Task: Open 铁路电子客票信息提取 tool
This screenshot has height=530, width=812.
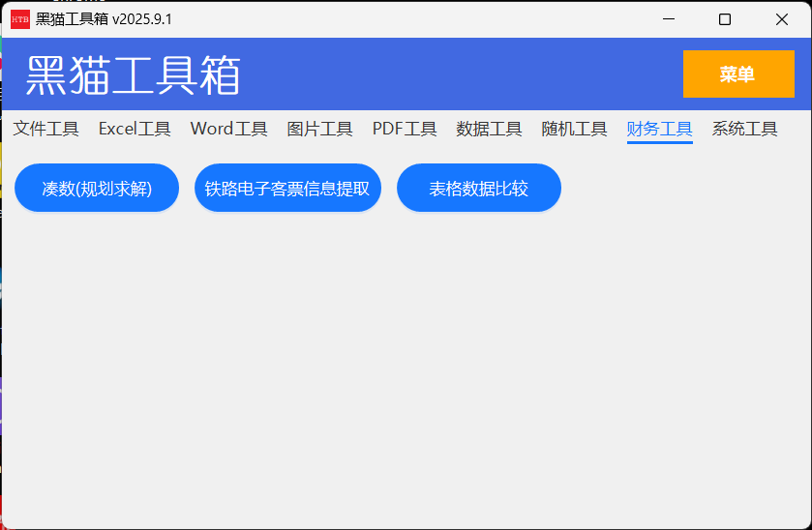Action: click(x=287, y=188)
